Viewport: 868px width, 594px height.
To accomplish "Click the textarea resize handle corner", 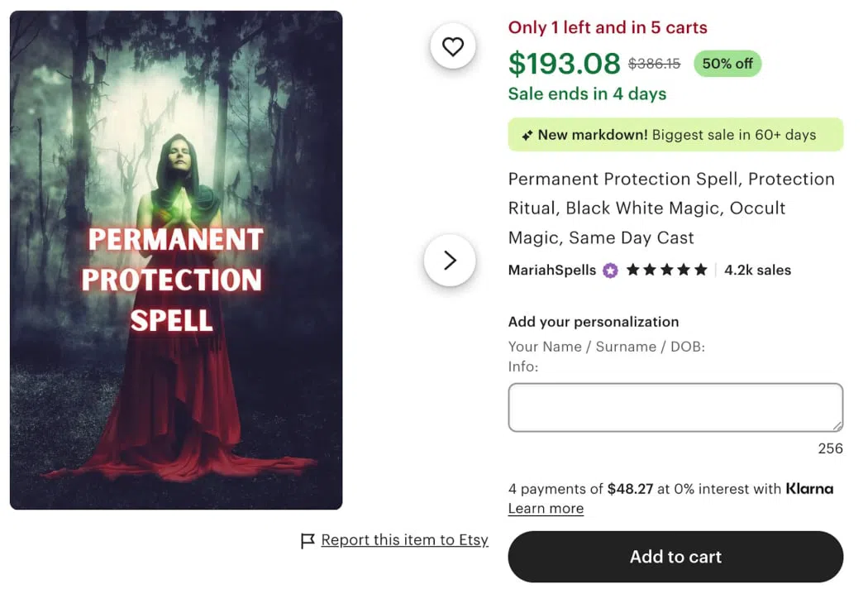I will pyautogui.click(x=837, y=425).
